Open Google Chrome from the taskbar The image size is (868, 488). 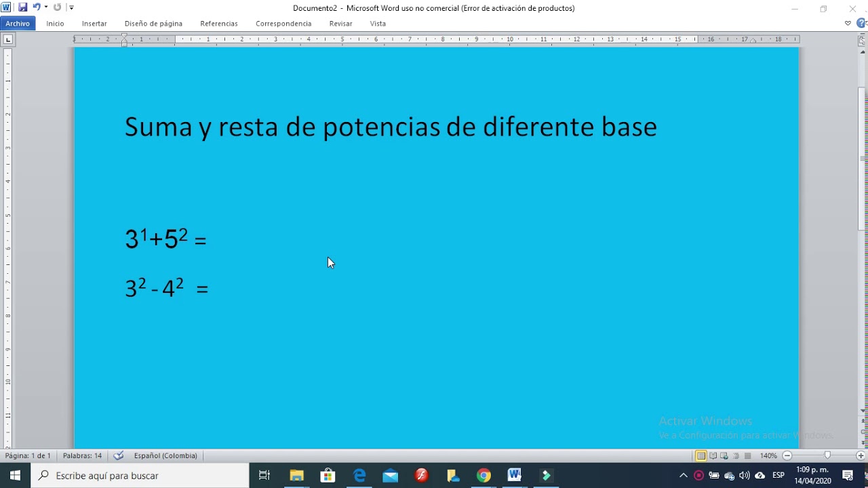coord(484,475)
